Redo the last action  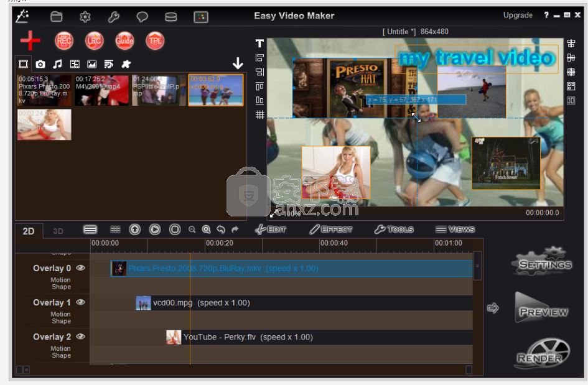click(235, 230)
